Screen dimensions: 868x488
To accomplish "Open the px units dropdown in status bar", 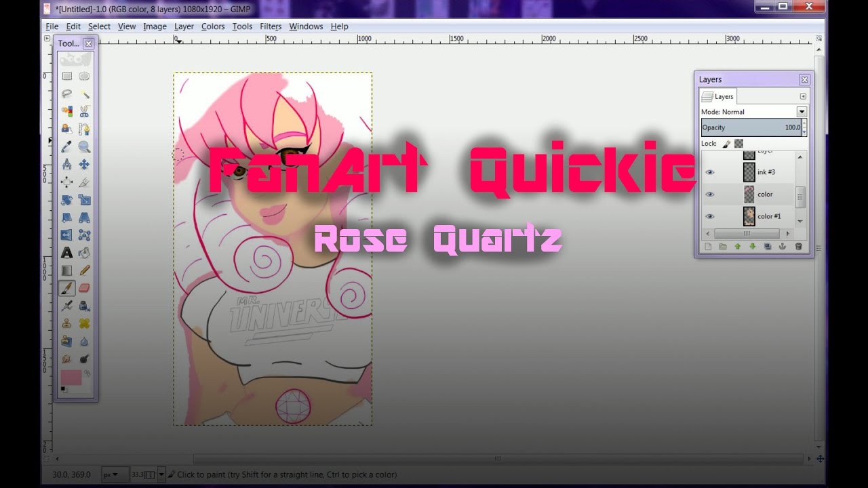I will [x=115, y=474].
